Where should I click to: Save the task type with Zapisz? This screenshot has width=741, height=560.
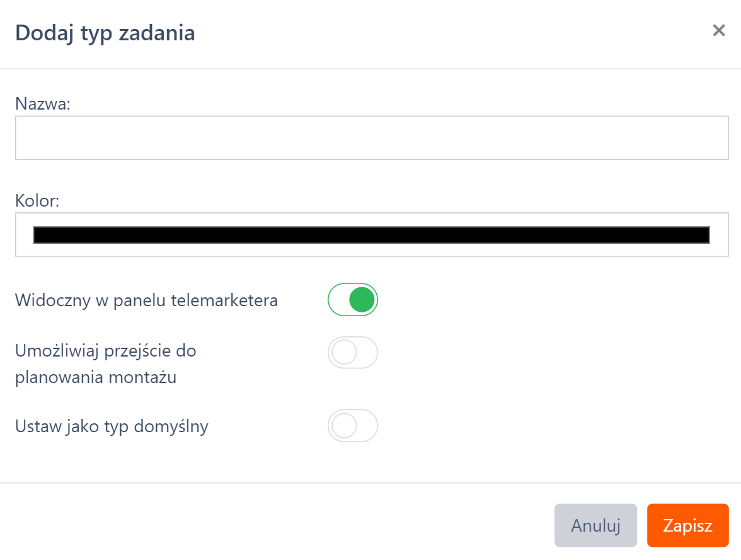tap(687, 525)
